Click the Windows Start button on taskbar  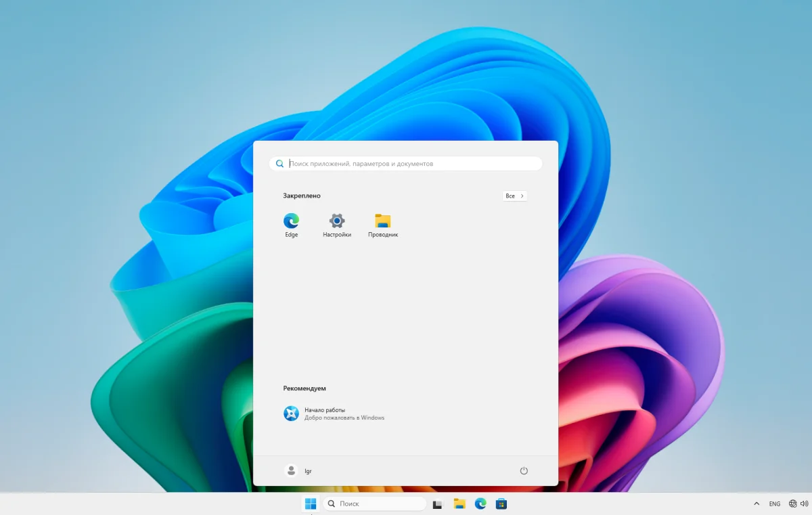(311, 503)
